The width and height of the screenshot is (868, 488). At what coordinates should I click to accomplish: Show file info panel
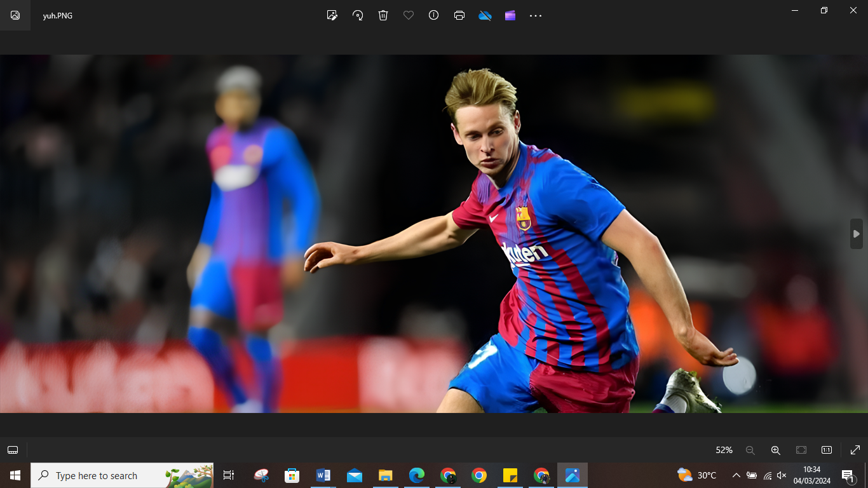434,15
